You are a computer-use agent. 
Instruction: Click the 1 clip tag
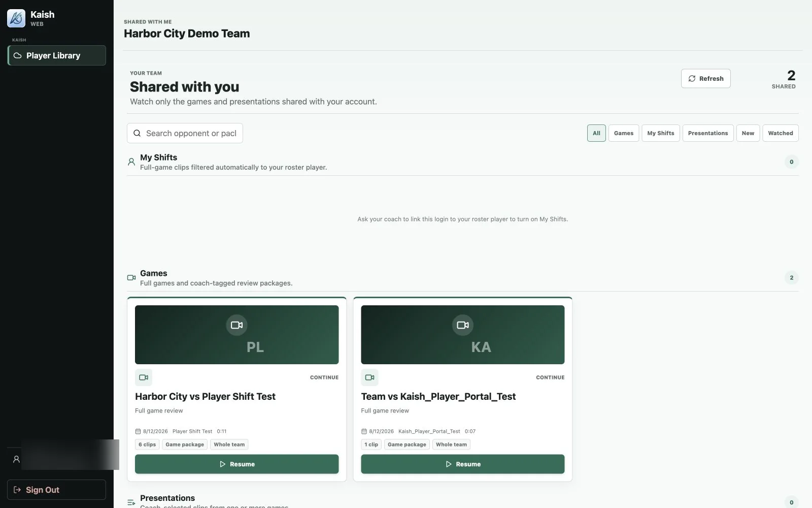click(x=371, y=444)
